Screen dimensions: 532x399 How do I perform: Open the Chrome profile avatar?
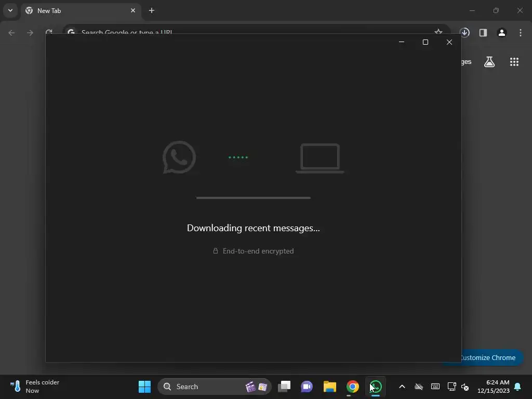[502, 33]
